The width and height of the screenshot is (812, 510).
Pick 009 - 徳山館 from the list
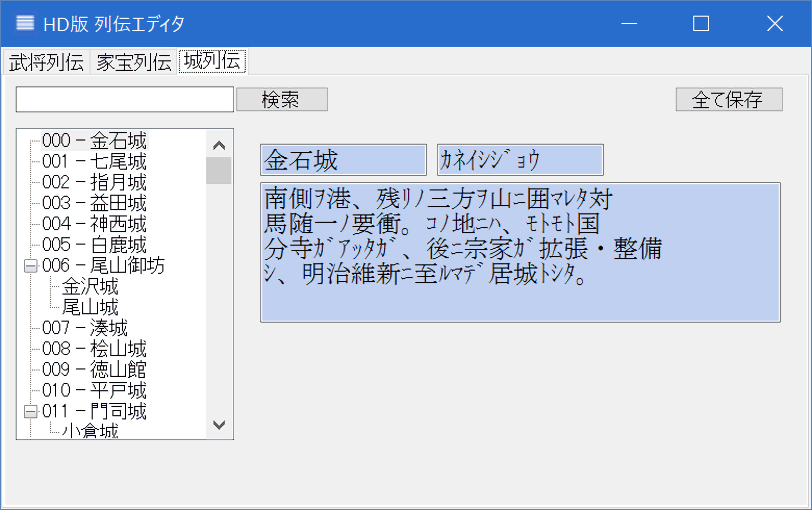coord(94,369)
